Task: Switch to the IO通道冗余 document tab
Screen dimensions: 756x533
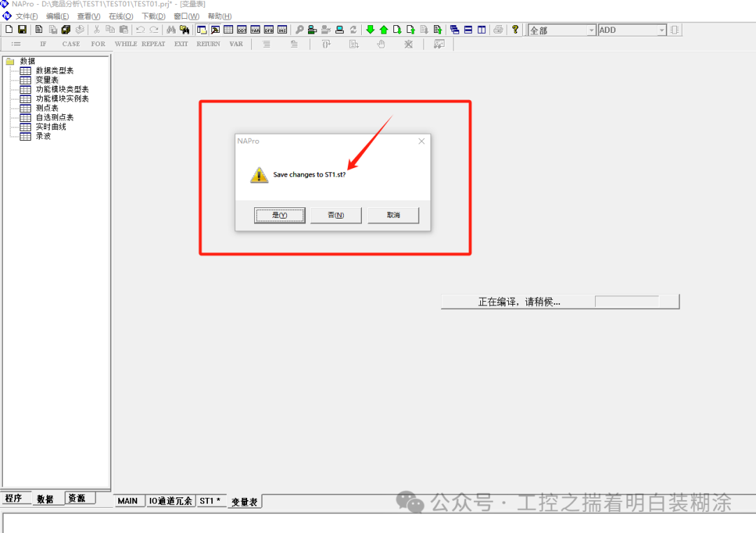Action: click(170, 501)
